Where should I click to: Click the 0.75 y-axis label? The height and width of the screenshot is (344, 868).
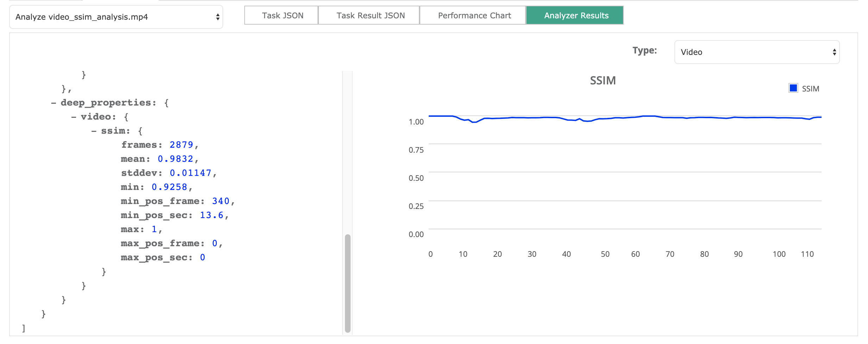[x=416, y=150]
